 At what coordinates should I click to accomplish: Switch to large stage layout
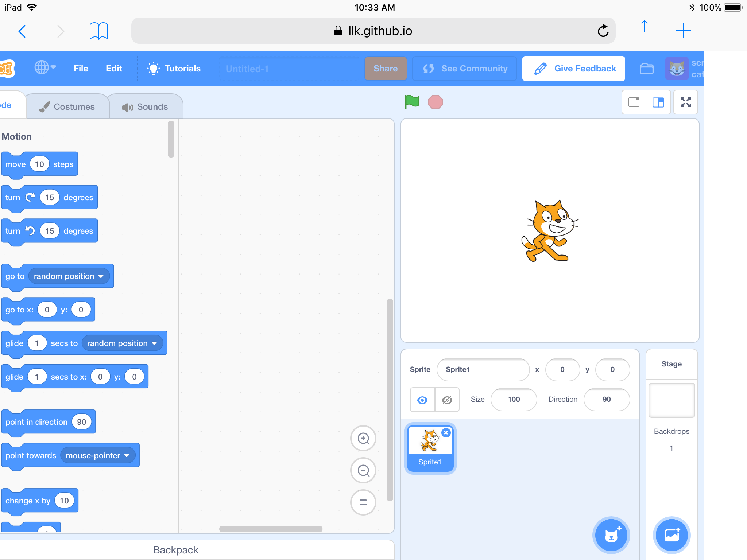coord(658,102)
